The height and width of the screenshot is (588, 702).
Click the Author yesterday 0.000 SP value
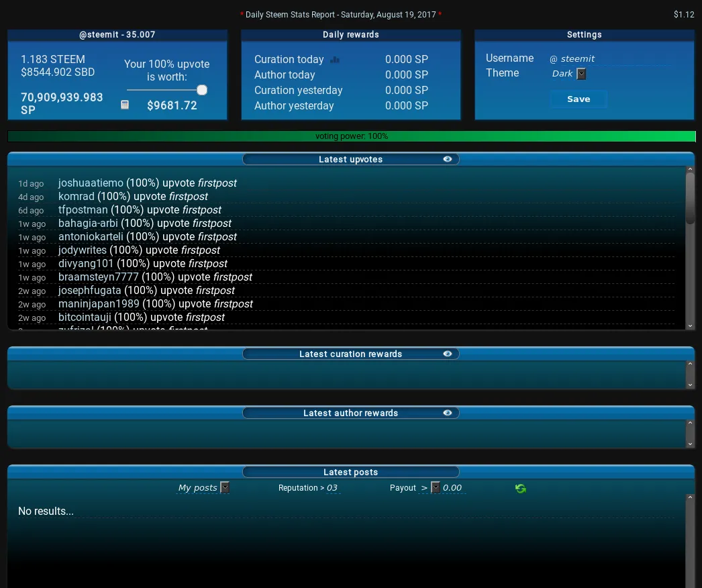click(407, 105)
